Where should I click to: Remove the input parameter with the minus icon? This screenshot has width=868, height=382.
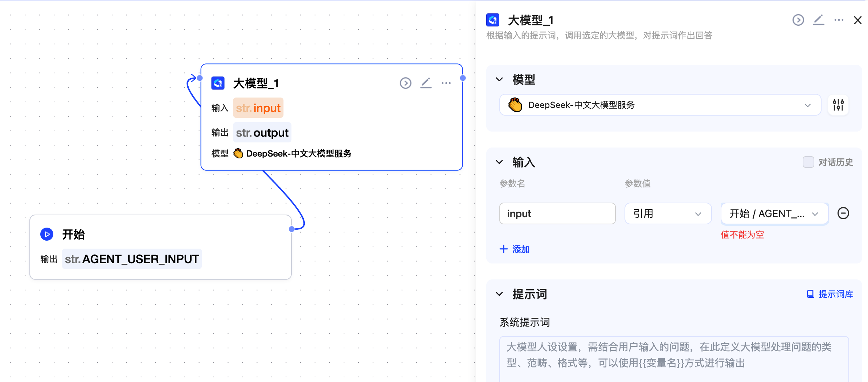[843, 213]
